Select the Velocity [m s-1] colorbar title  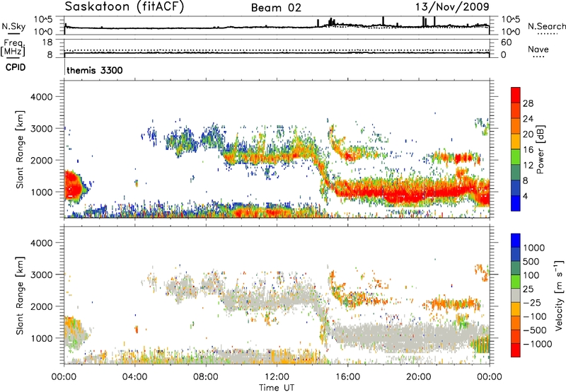pyautogui.click(x=559, y=295)
